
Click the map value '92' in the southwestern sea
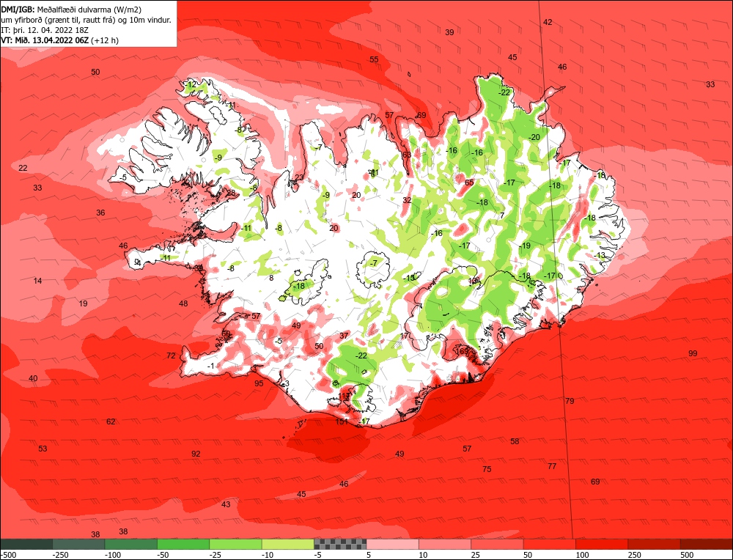coord(196,454)
